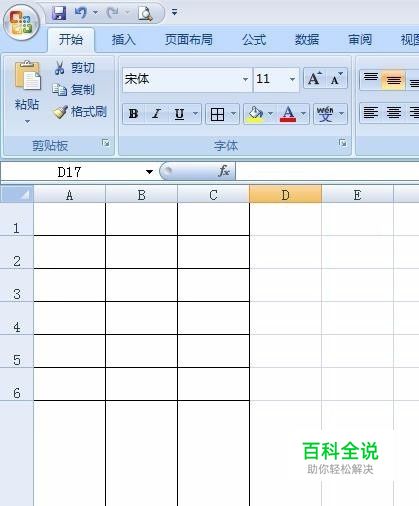Image resolution: width=419 pixels, height=506 pixels.
Task: Select row 2 header
Action: point(17,252)
